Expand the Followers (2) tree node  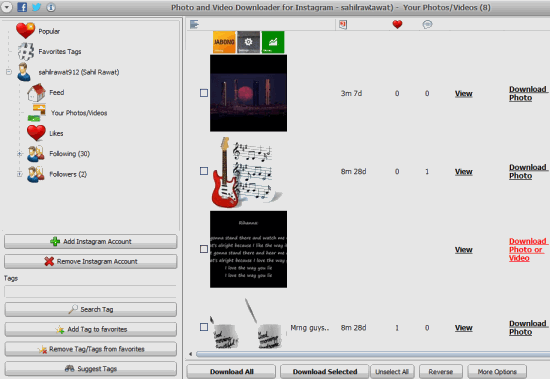pos(20,174)
